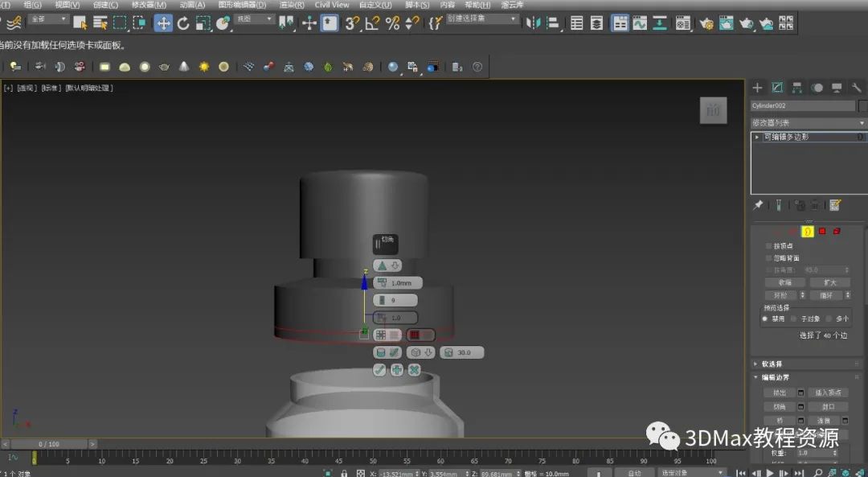The image size is (868, 477).
Task: Click the Angle Snap toggle icon
Action: 372,23
